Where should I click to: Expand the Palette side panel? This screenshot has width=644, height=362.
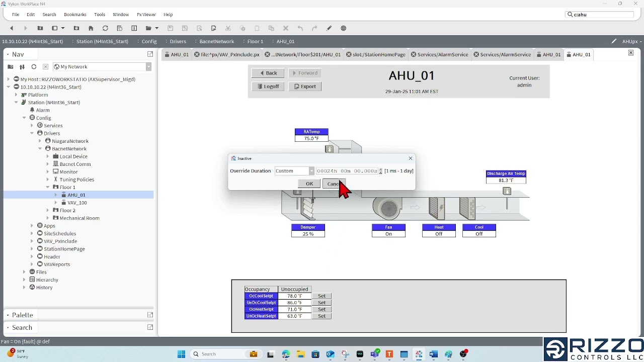(150, 315)
